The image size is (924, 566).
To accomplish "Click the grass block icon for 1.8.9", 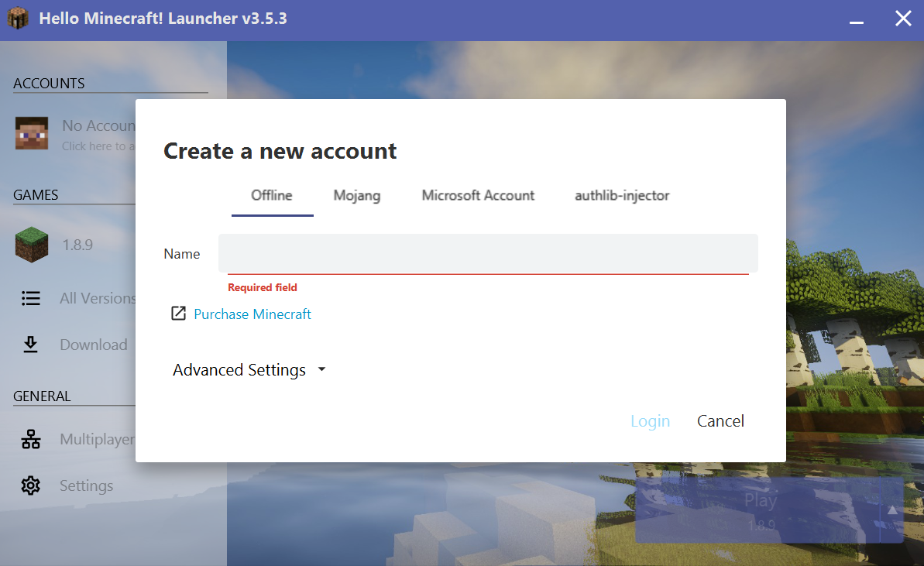I will [31, 245].
